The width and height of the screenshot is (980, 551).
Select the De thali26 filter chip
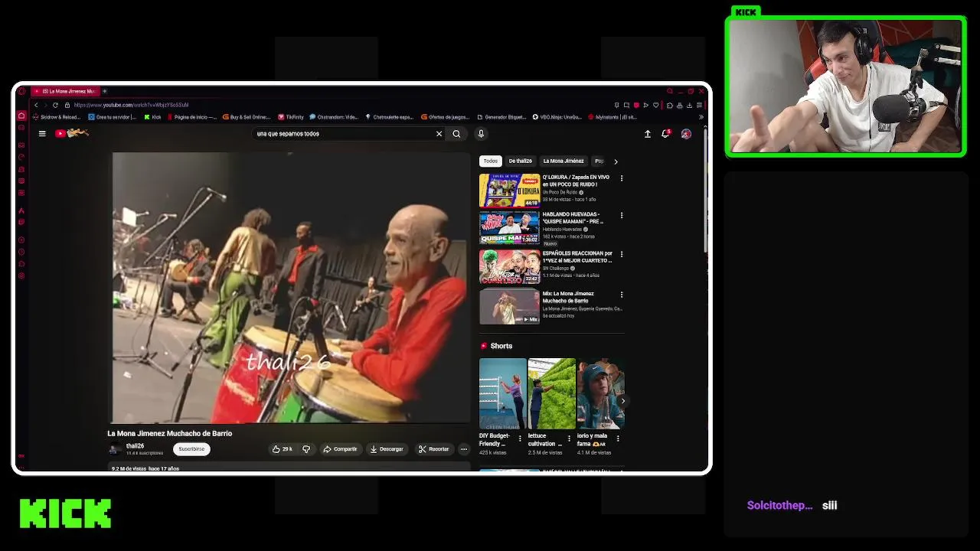point(520,161)
